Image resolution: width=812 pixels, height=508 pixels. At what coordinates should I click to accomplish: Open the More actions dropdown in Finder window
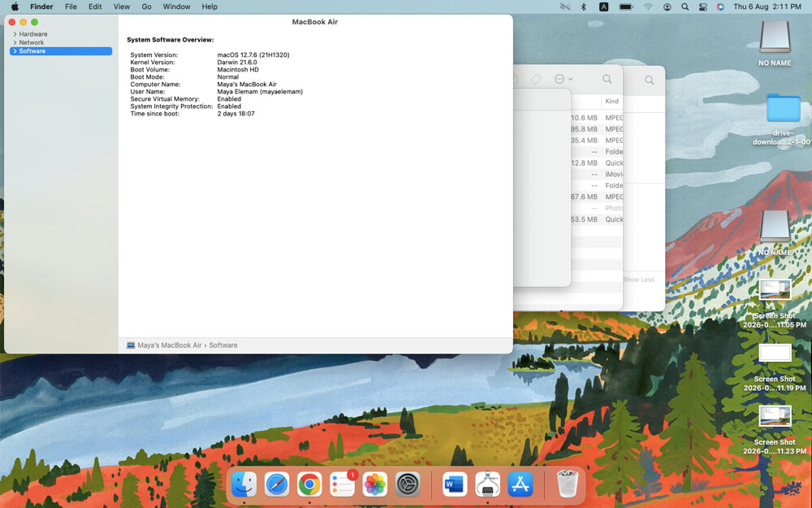(x=564, y=80)
